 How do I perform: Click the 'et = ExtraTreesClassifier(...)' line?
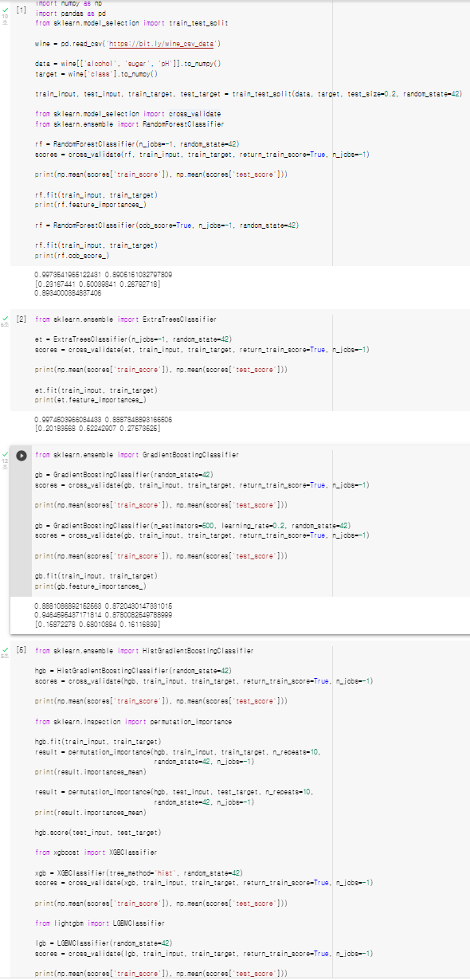pos(132,340)
